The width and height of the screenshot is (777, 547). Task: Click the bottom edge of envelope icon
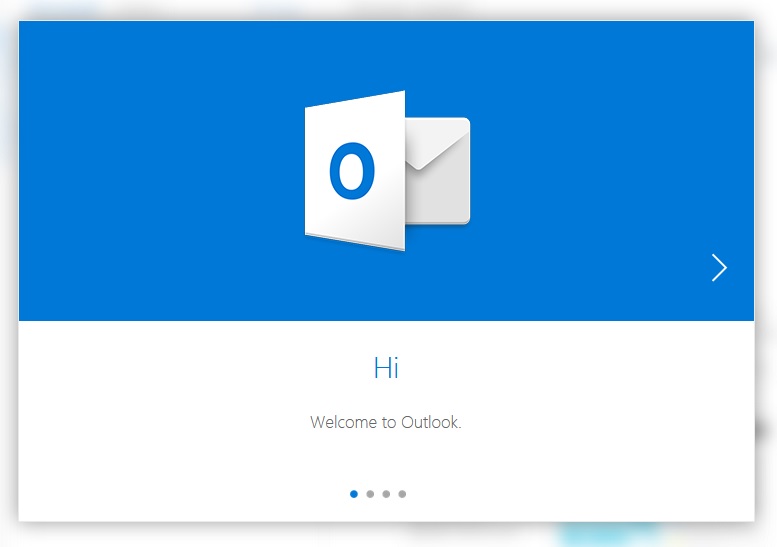[x=438, y=222]
